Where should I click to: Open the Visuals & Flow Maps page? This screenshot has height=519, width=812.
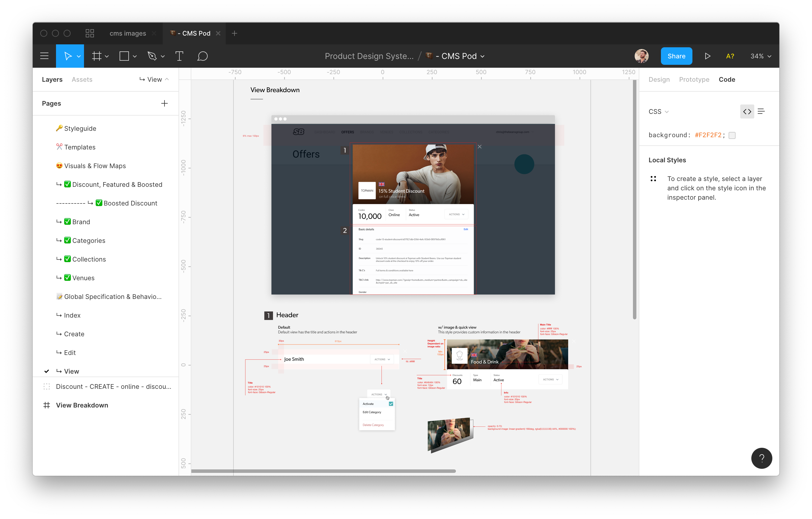pyautogui.click(x=95, y=166)
